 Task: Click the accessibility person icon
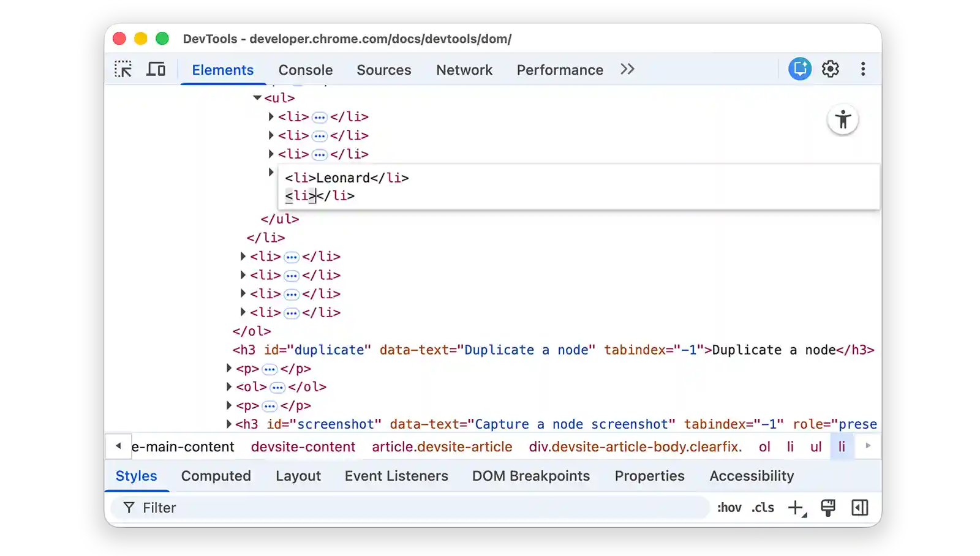point(843,120)
